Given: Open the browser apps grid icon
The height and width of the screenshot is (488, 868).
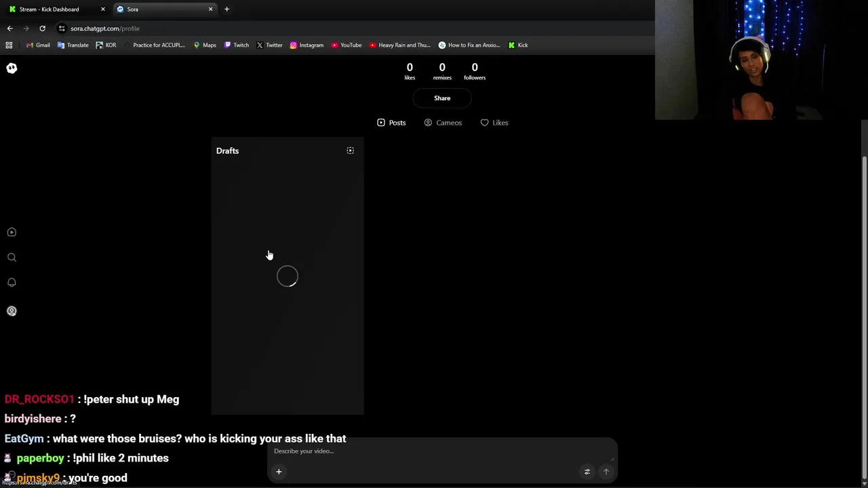Looking at the screenshot, I should click(x=9, y=45).
